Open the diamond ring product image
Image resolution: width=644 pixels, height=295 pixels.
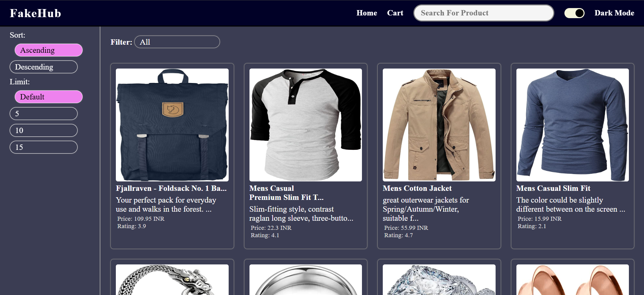(439, 280)
